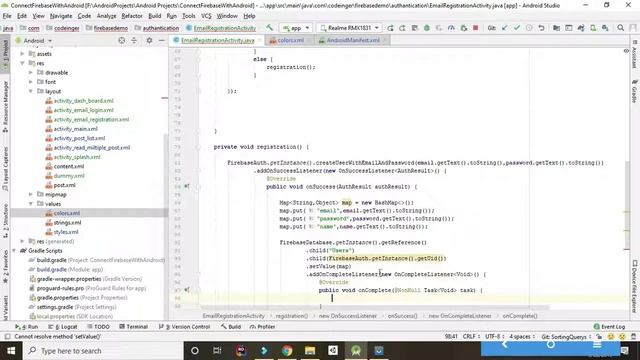Click the Run app icon in toolbar
The height and width of the screenshot is (360, 640).
click(390, 28)
